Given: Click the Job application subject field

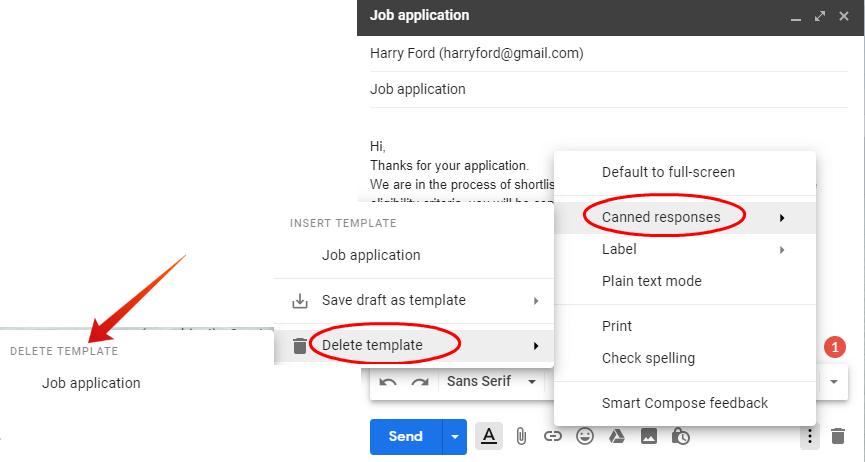Looking at the screenshot, I should point(608,89).
